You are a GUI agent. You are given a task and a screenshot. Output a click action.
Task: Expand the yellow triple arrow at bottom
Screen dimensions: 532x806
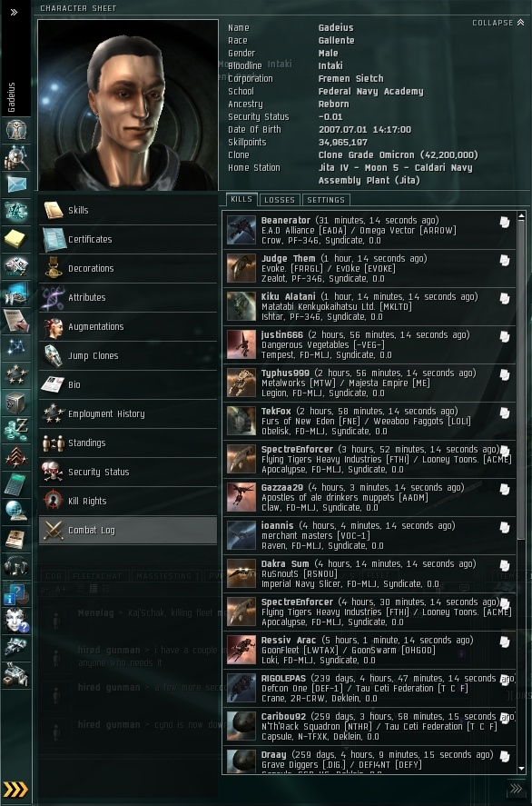click(15, 789)
